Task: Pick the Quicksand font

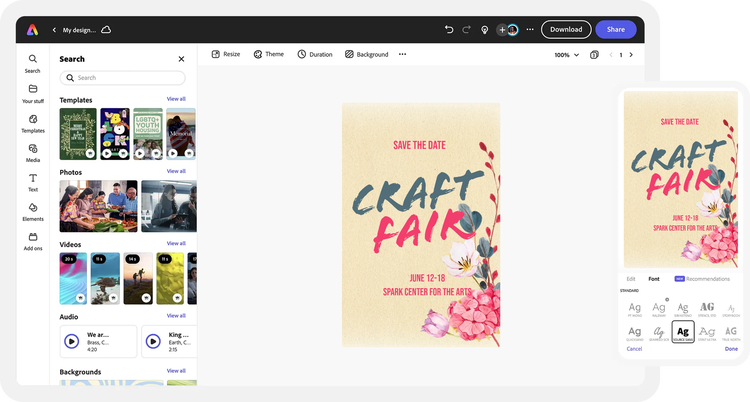Action: [x=635, y=333]
